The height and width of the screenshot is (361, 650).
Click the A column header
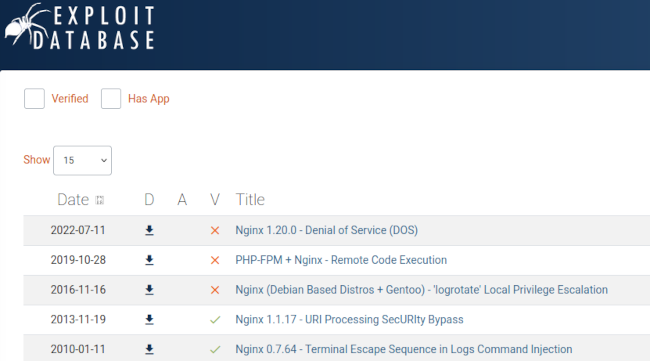[x=182, y=200]
